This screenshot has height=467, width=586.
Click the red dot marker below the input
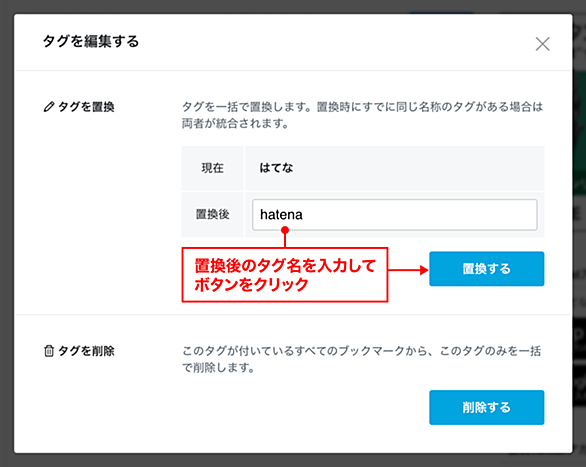coord(285,231)
